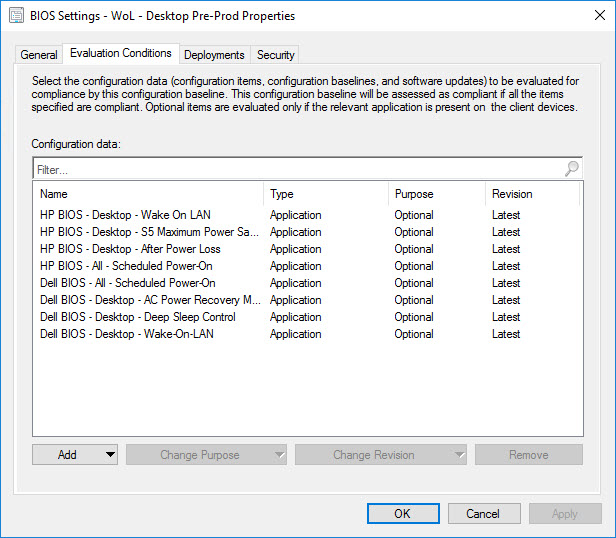Sort by the Type column header
Image resolution: width=616 pixels, height=538 pixels.
pyautogui.click(x=326, y=194)
